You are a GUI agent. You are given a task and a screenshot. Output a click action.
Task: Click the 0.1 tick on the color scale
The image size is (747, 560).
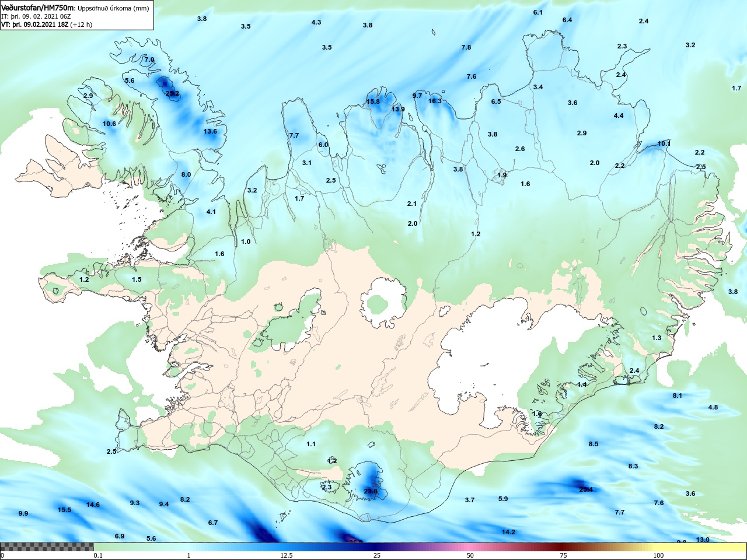click(98, 555)
